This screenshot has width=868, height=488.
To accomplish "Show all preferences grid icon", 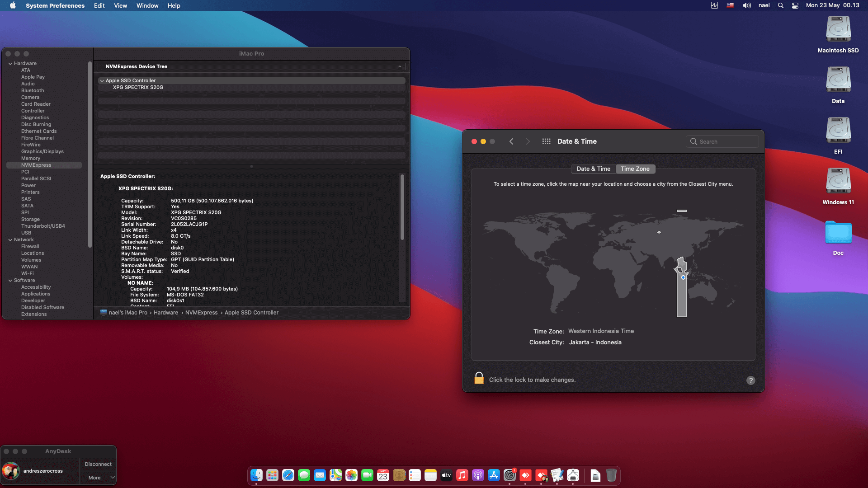I will (x=546, y=141).
